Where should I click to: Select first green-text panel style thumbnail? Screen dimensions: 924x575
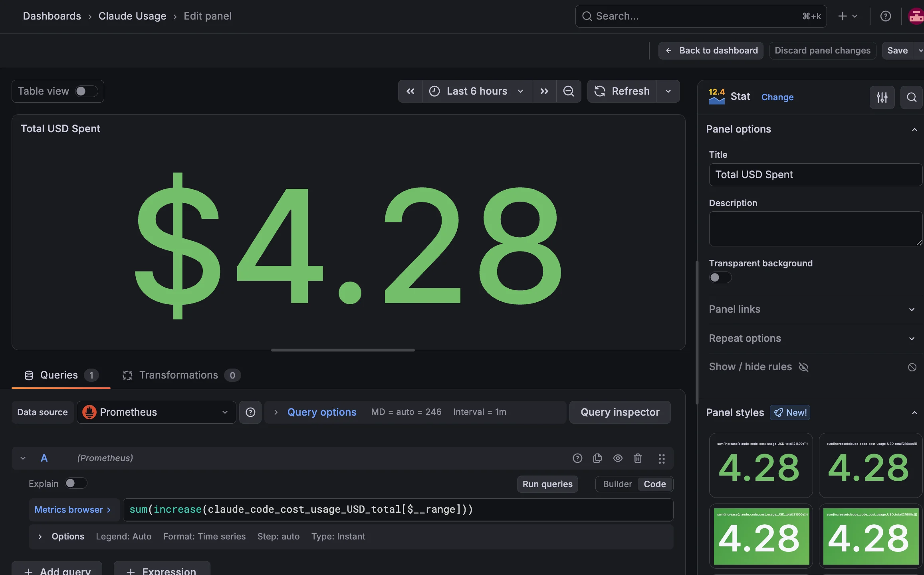click(x=761, y=466)
